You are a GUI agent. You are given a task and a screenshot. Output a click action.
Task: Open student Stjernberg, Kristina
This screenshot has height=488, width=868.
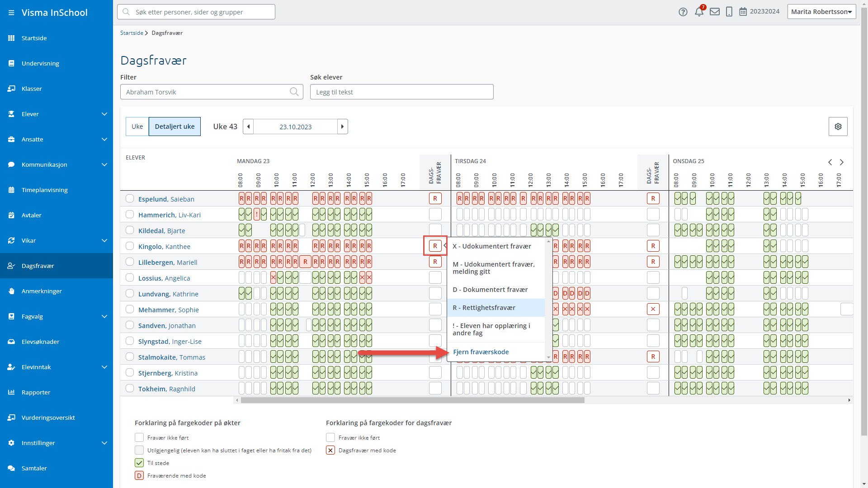[x=168, y=373]
